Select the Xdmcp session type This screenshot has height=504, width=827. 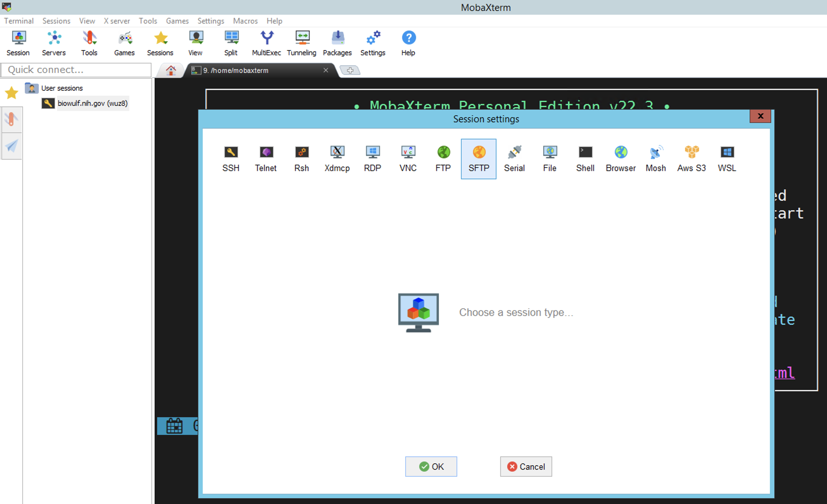point(337,159)
